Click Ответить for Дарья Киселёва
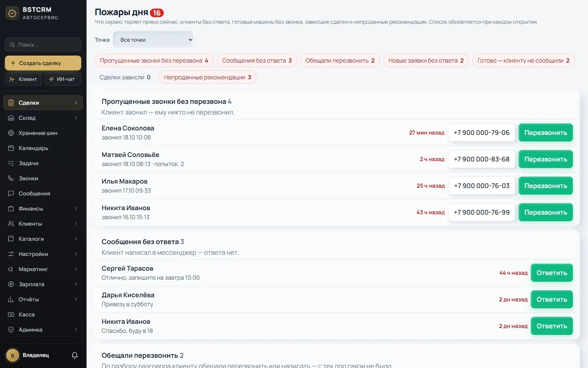This screenshot has width=588, height=368. (552, 299)
